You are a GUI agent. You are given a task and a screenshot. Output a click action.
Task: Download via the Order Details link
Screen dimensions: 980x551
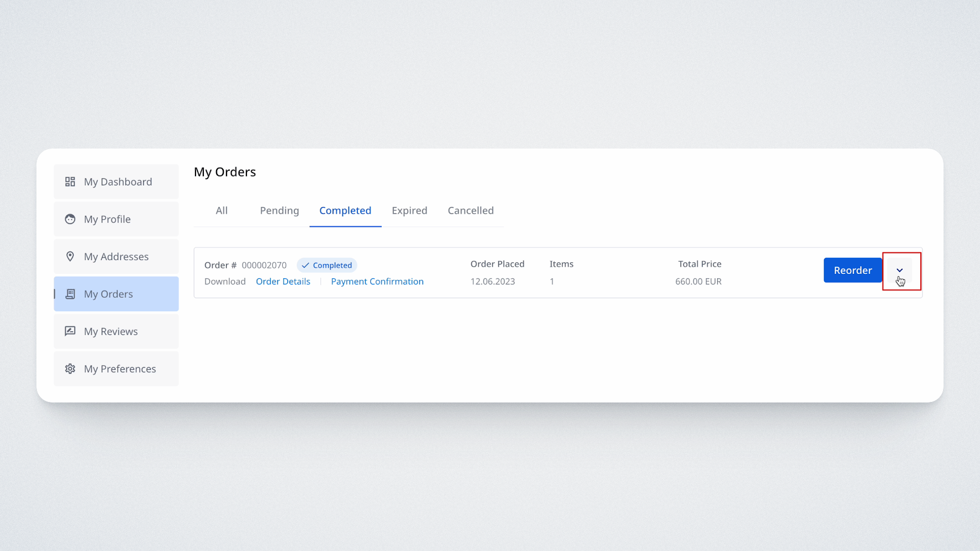click(283, 282)
